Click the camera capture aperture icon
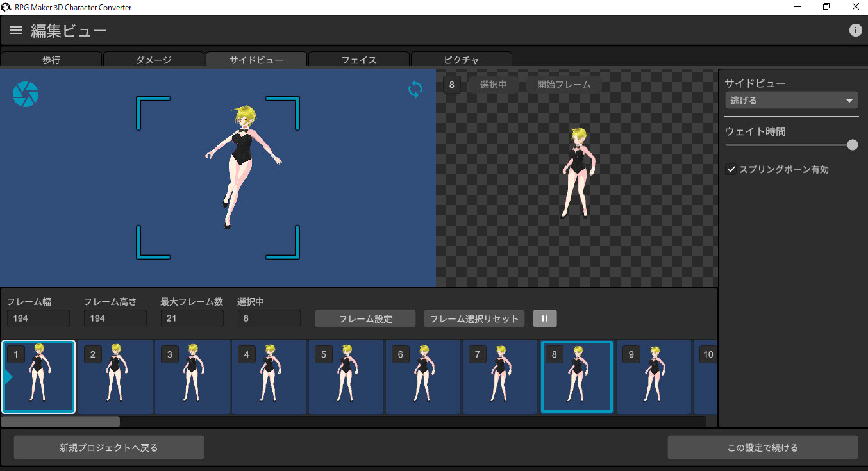The image size is (868, 471). [x=26, y=94]
